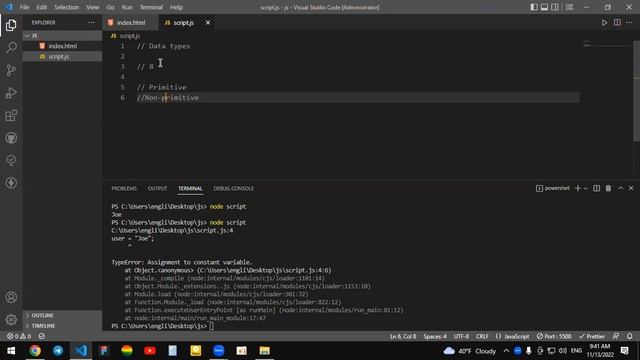Switch to the Problems panel tab
This screenshot has width=640, height=360.
[x=124, y=189]
